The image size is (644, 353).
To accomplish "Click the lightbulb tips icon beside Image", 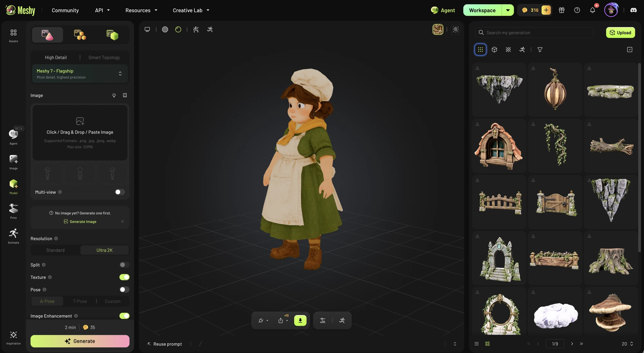I will (x=114, y=95).
